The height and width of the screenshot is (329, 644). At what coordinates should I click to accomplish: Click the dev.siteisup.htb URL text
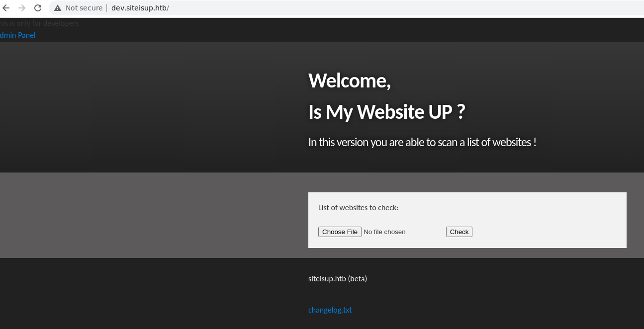[140, 8]
